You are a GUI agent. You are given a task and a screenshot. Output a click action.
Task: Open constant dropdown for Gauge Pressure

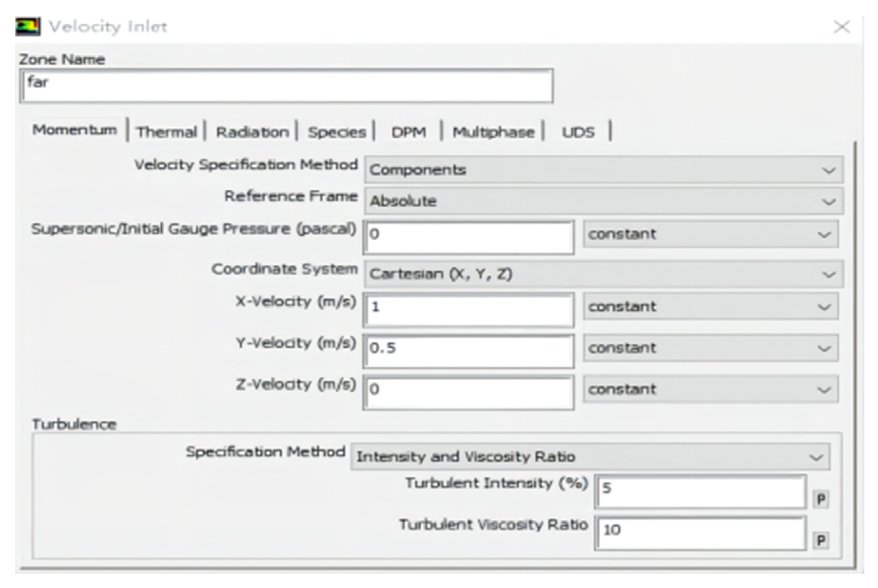point(710,234)
